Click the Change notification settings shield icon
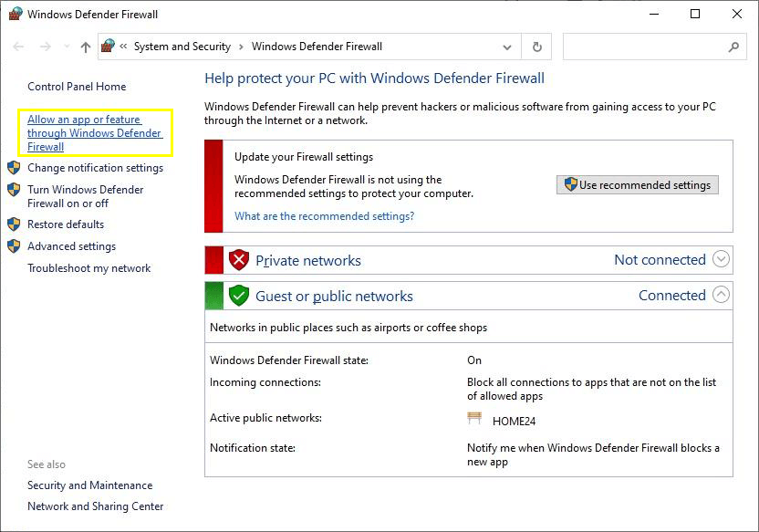This screenshot has width=759, height=532. pos(13,167)
